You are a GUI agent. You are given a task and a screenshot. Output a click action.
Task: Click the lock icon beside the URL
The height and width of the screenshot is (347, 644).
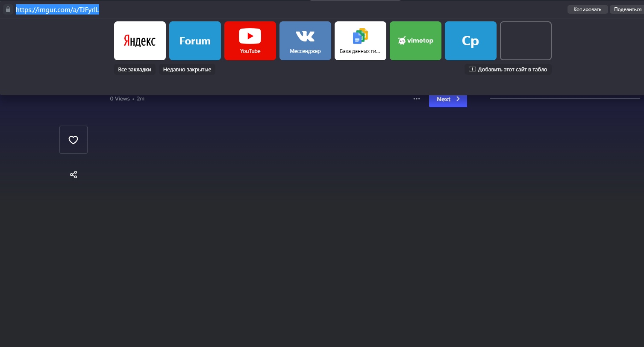[8, 9]
